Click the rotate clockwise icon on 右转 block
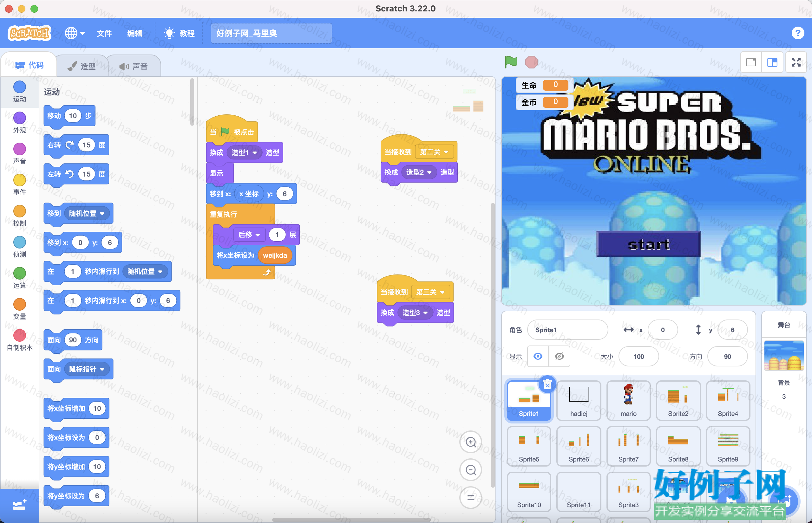 pos(70,145)
